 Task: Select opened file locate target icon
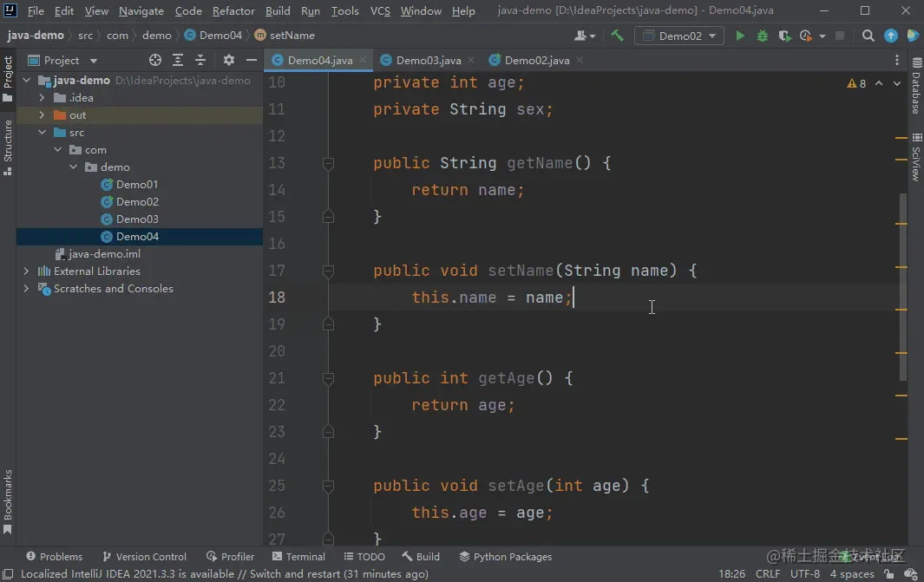click(155, 60)
